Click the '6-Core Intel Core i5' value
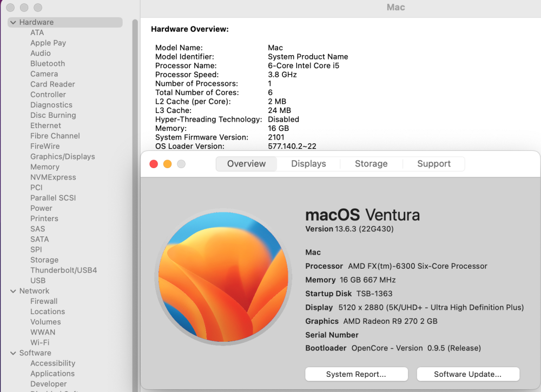Screen dimensions: 541x392 point(304,66)
